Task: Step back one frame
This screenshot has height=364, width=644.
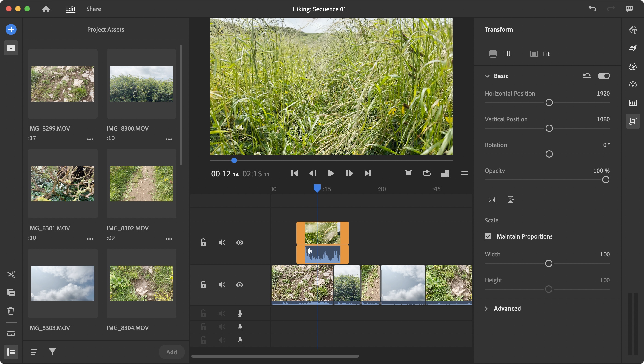Action: (x=313, y=173)
